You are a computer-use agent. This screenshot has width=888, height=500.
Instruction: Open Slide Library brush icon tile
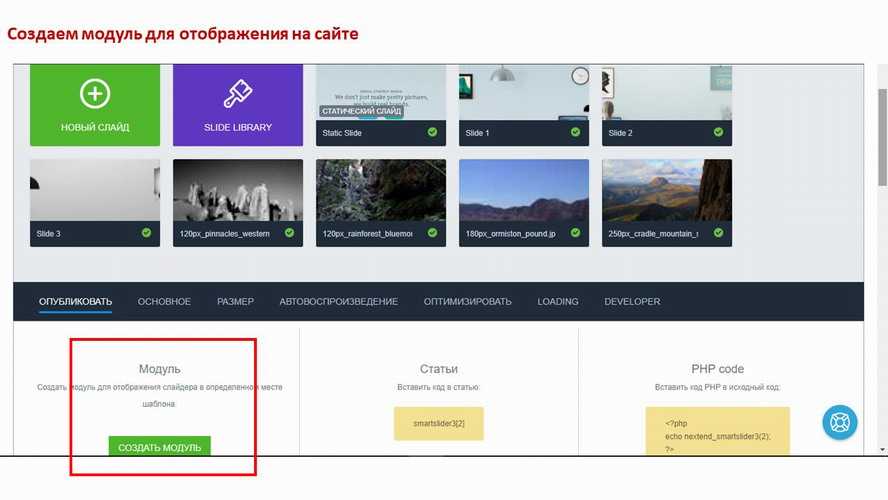(238, 94)
